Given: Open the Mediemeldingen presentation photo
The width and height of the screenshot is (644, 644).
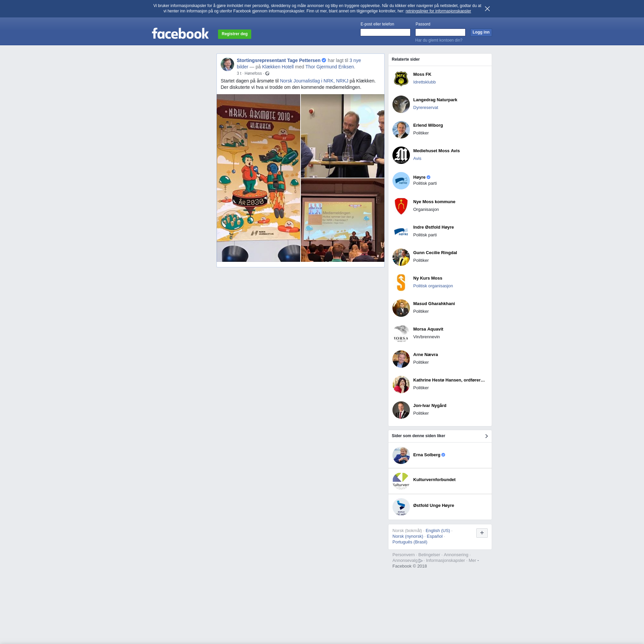Looking at the screenshot, I should click(342, 220).
